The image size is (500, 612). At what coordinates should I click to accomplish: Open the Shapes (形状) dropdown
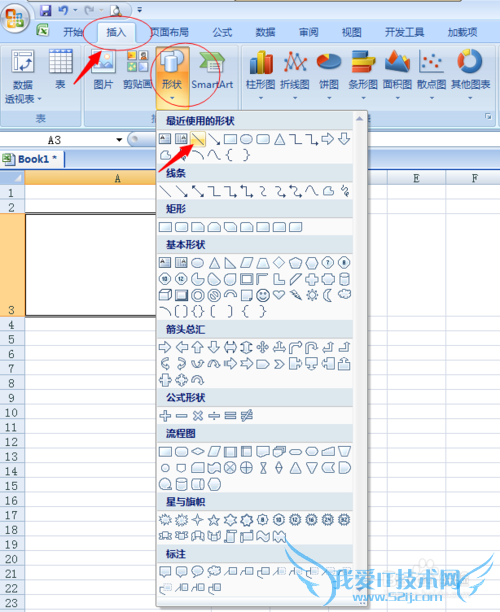click(172, 76)
